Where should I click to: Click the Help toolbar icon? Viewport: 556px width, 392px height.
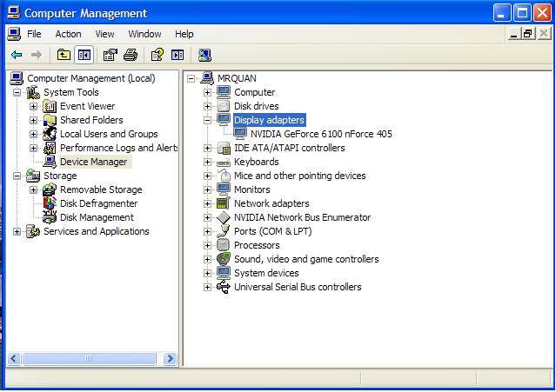point(157,55)
